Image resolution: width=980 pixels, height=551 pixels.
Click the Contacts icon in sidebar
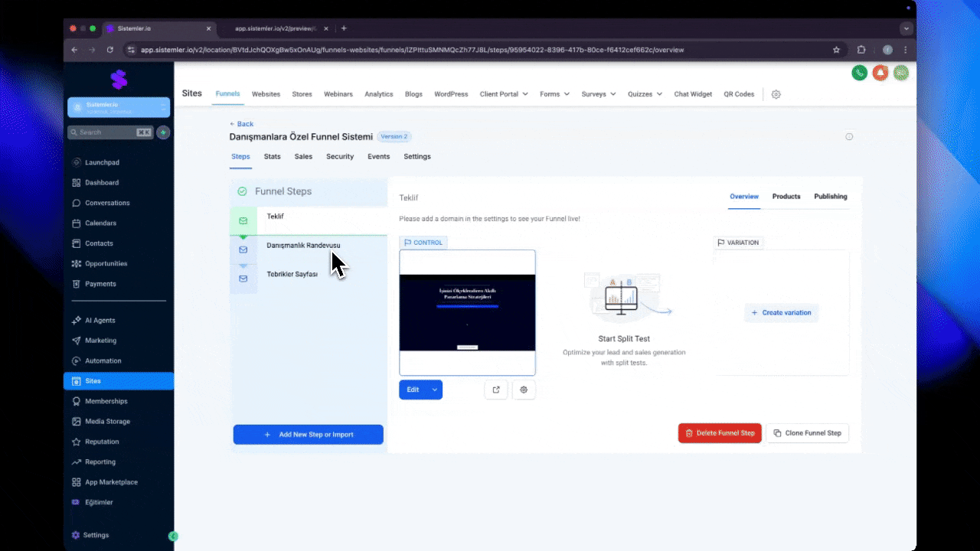77,243
